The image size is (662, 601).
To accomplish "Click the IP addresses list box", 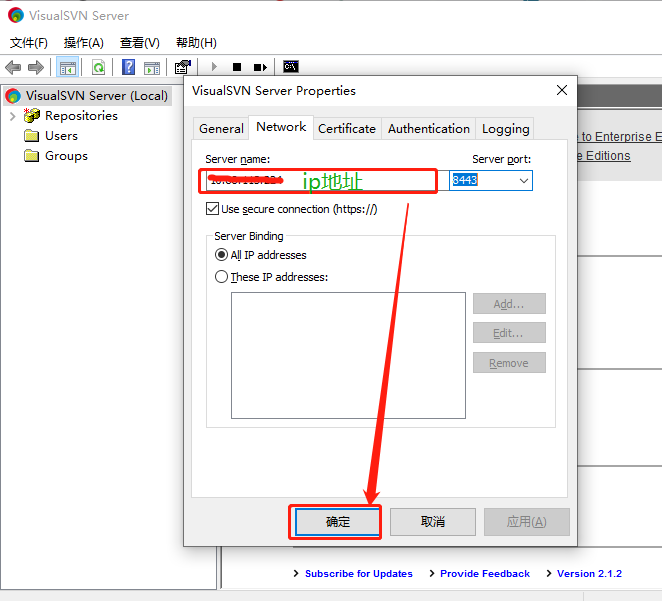I will [x=348, y=355].
